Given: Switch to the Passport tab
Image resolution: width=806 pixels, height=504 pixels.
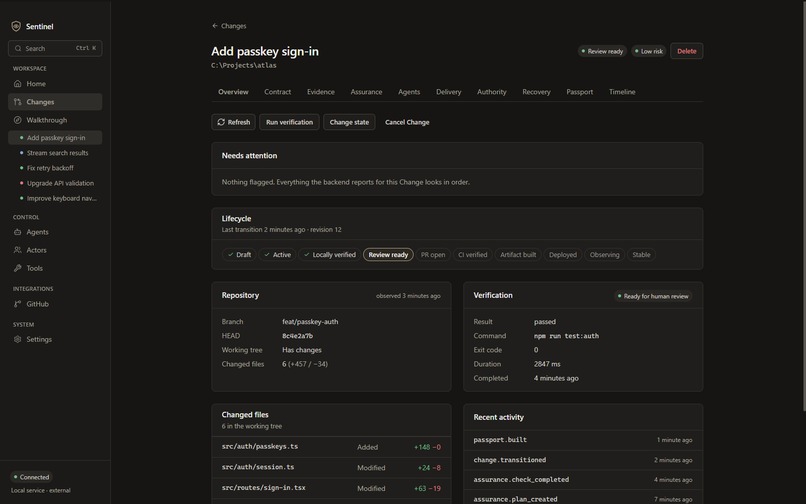Looking at the screenshot, I should [579, 92].
